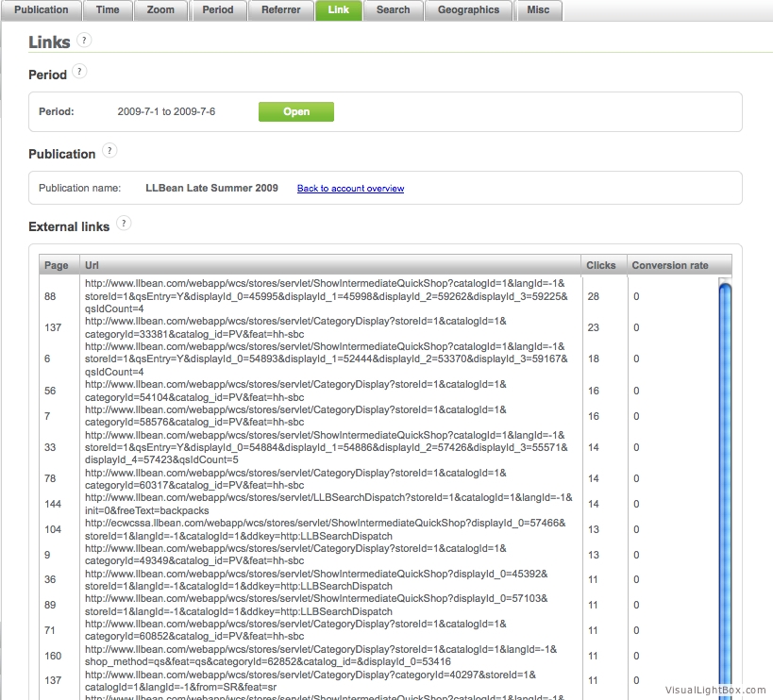Image resolution: width=773 pixels, height=700 pixels.
Task: Switch to the Search tab
Action: click(x=393, y=10)
